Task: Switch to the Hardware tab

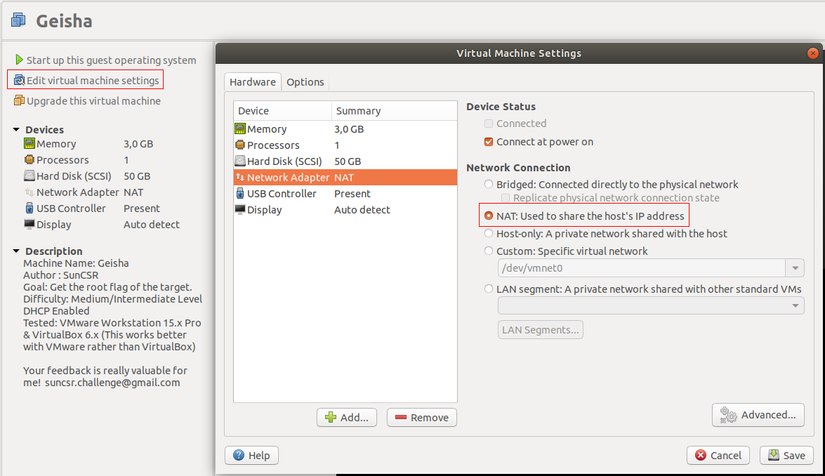Action: coord(252,82)
